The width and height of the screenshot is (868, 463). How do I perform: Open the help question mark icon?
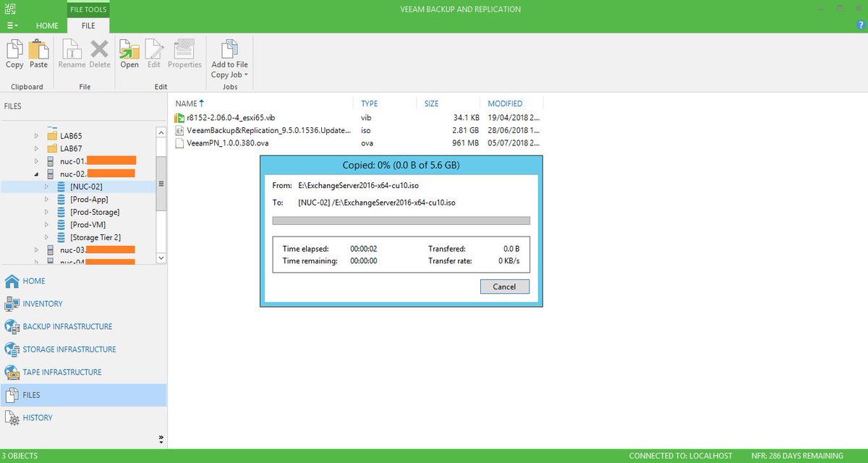pos(861,25)
